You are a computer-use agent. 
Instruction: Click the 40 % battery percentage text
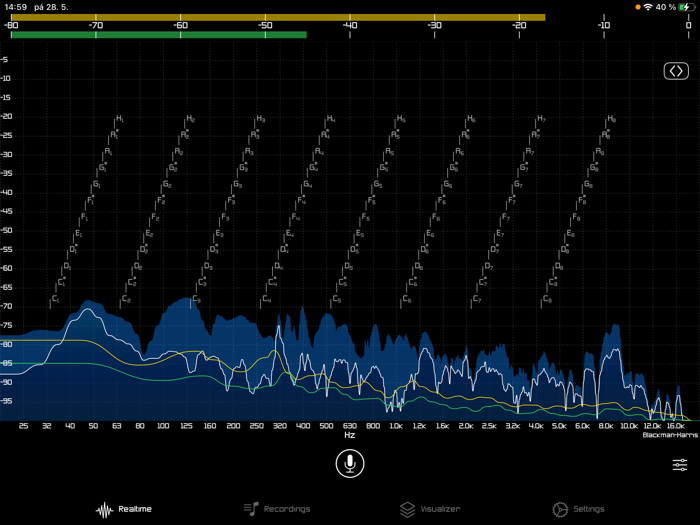point(666,7)
